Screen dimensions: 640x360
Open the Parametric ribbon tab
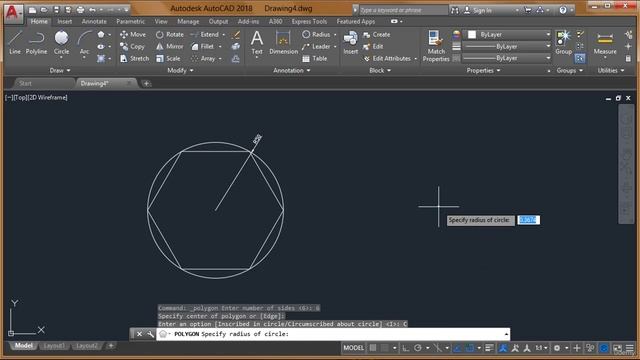point(130,22)
